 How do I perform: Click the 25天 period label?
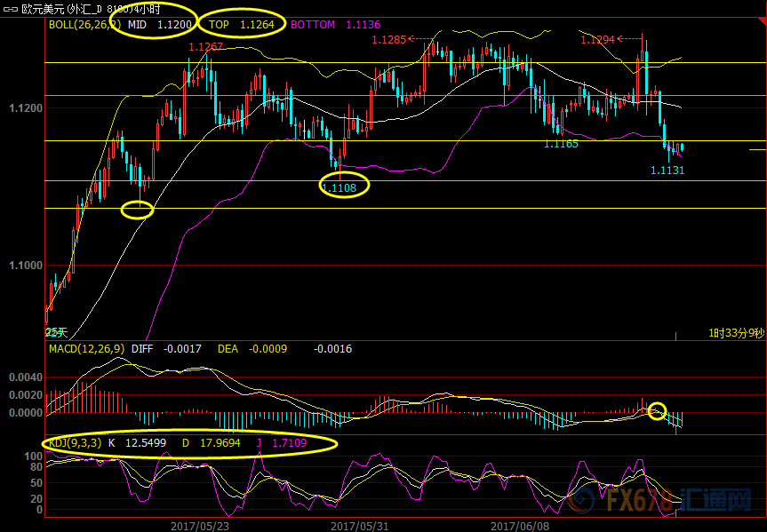[x=56, y=333]
